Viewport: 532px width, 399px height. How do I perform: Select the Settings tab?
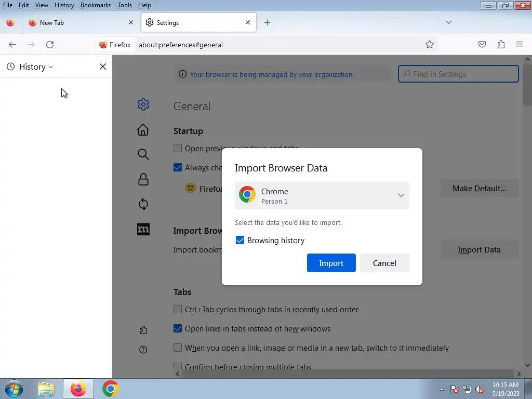(x=198, y=23)
